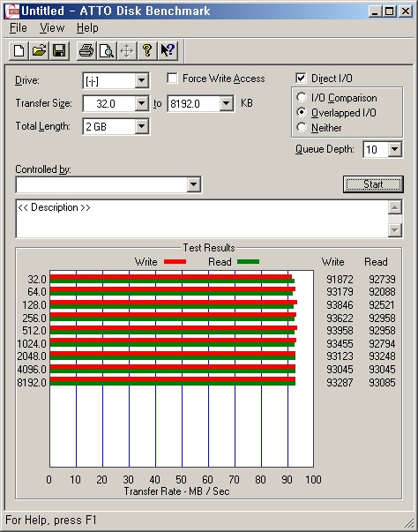Expand the Controlled by dropdown
The width and height of the screenshot is (418, 532).
click(194, 184)
